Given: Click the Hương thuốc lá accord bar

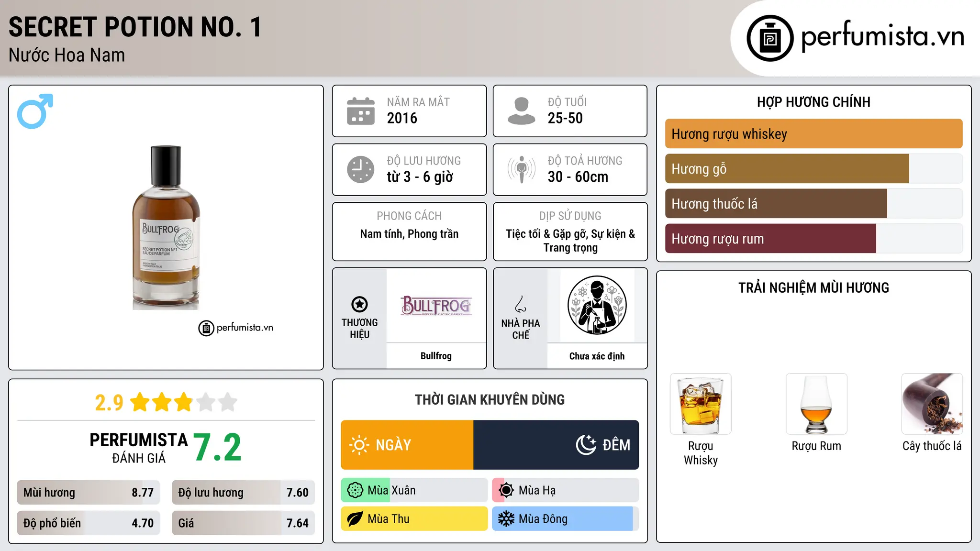Looking at the screenshot, I should click(x=813, y=204).
